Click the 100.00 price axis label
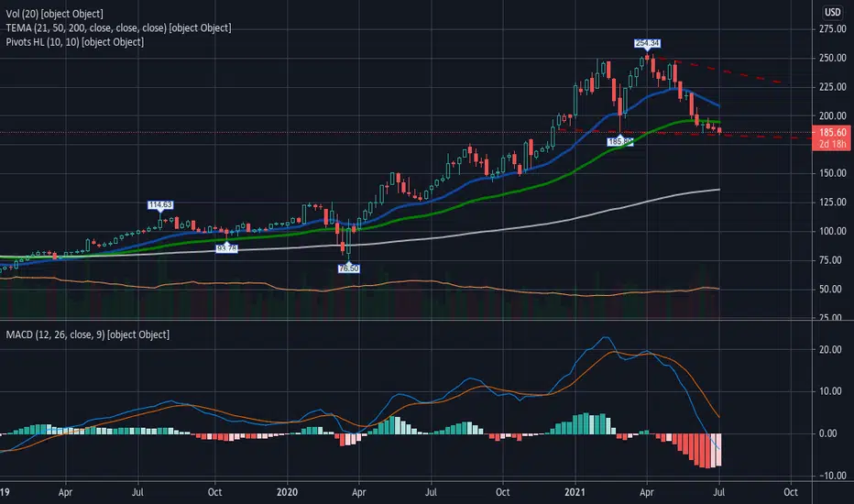 click(x=832, y=231)
